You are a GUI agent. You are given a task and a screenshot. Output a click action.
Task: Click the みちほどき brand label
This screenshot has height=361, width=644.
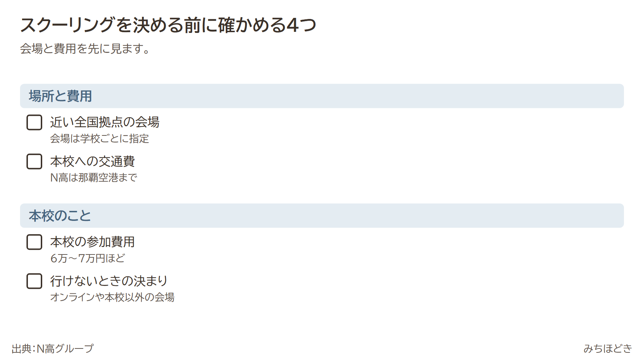click(608, 348)
